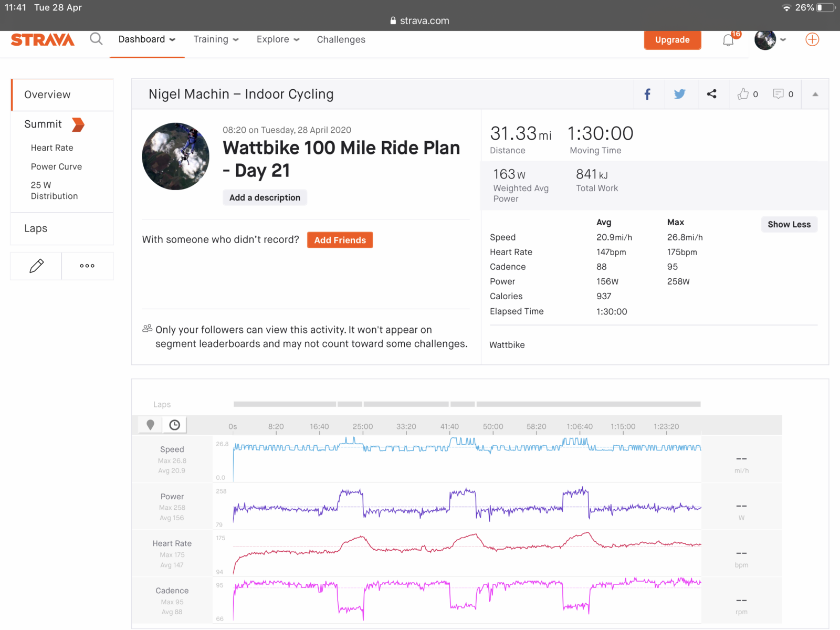Click the 147bpm average heart rate
The image size is (840, 630).
tap(611, 252)
